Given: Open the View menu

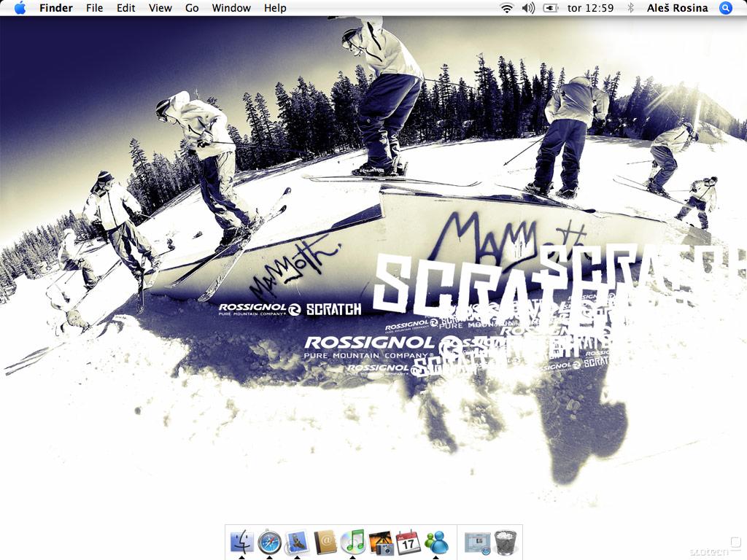Looking at the screenshot, I should coord(160,7).
